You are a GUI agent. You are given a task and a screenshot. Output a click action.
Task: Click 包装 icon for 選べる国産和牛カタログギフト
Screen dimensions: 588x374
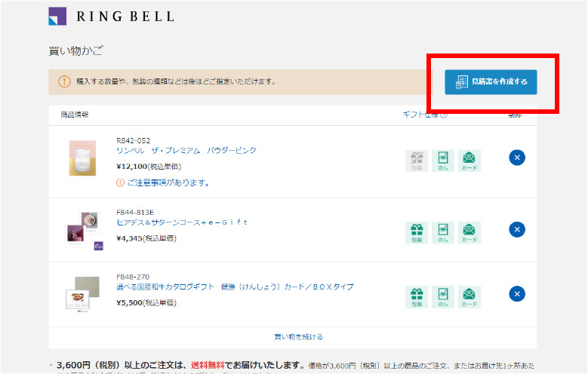pyautogui.click(x=417, y=297)
